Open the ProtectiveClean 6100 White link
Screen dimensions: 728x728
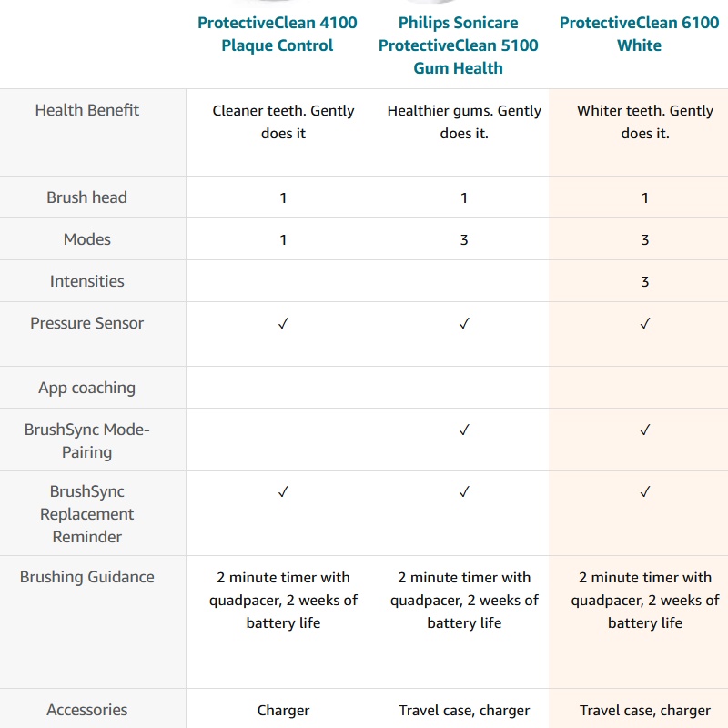pos(639,34)
